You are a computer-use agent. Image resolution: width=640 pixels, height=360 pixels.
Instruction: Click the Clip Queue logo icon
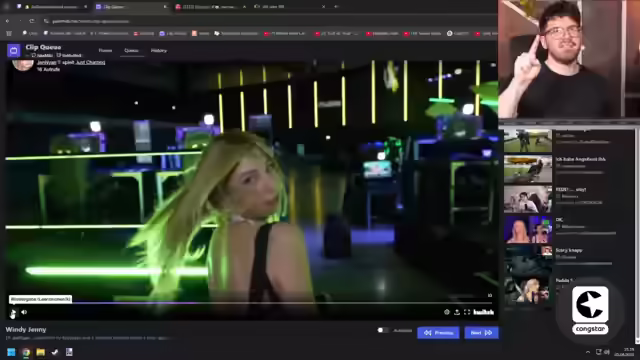(13, 51)
